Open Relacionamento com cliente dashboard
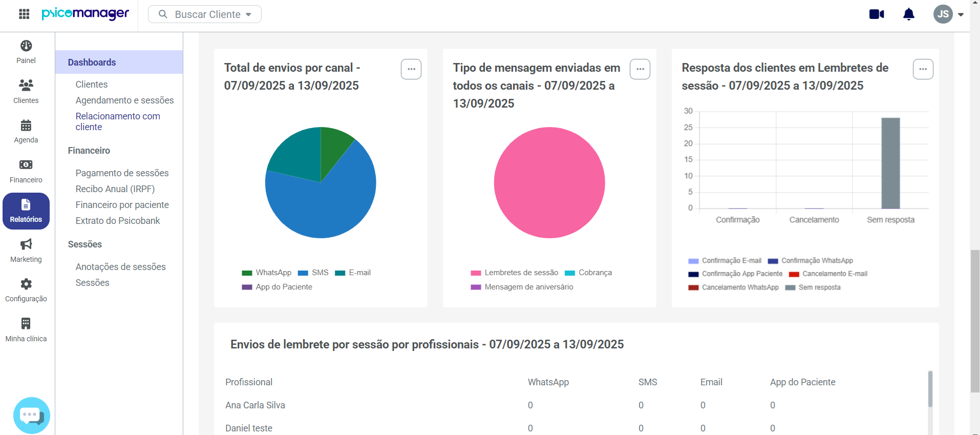Screen dimensions: 980x435 point(118,121)
